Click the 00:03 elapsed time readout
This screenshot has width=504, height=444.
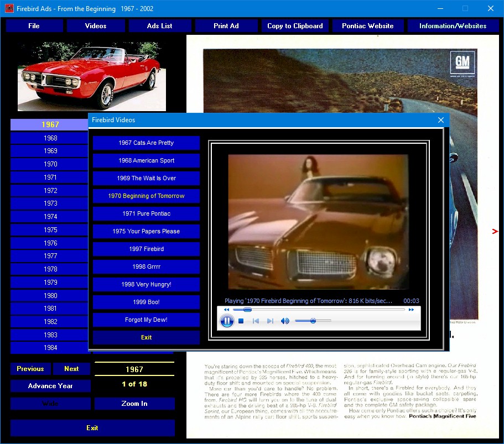coord(411,301)
